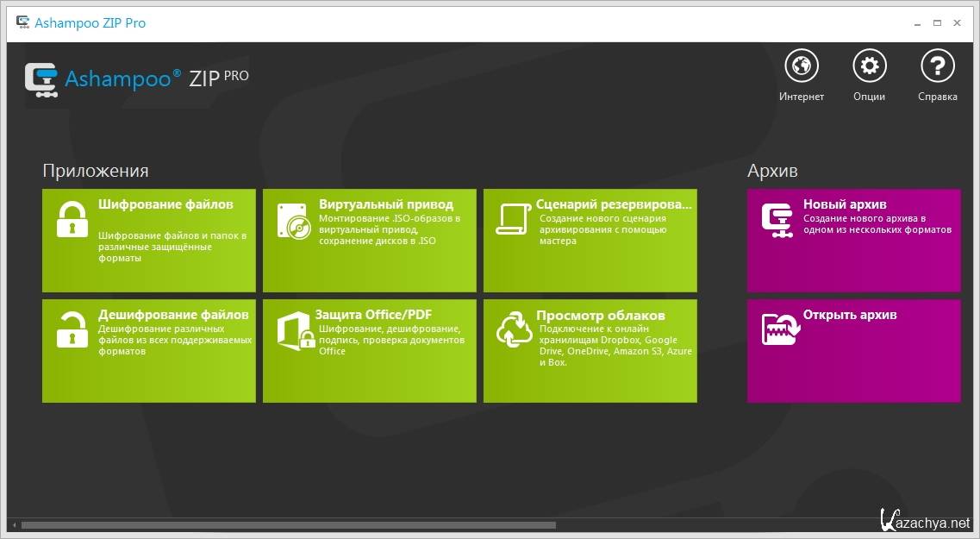Click the Новый архив tile title
This screenshot has width=980, height=539.
pos(845,204)
